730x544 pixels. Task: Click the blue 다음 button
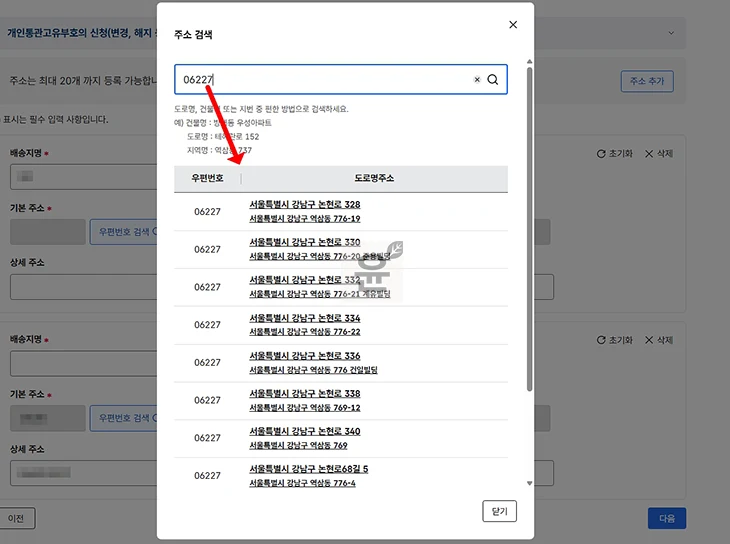point(667,518)
